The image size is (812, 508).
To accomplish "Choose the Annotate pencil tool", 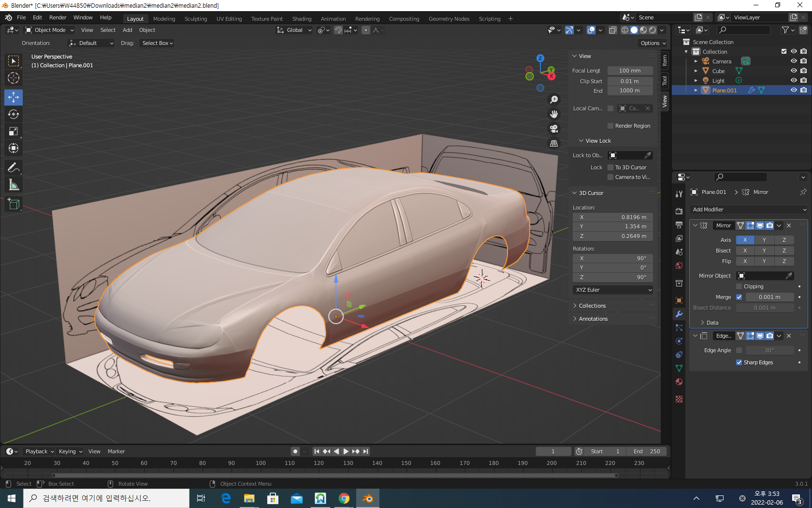I will (14, 168).
